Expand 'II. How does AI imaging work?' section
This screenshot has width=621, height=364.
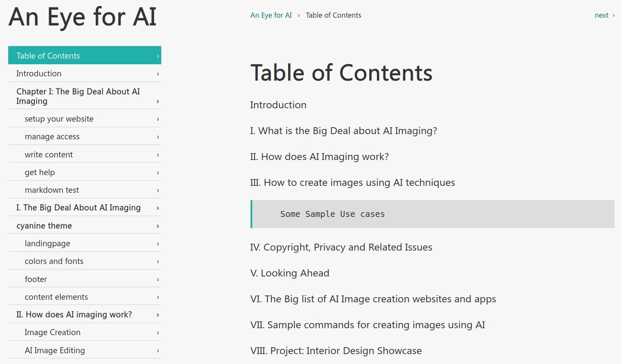(x=85, y=314)
